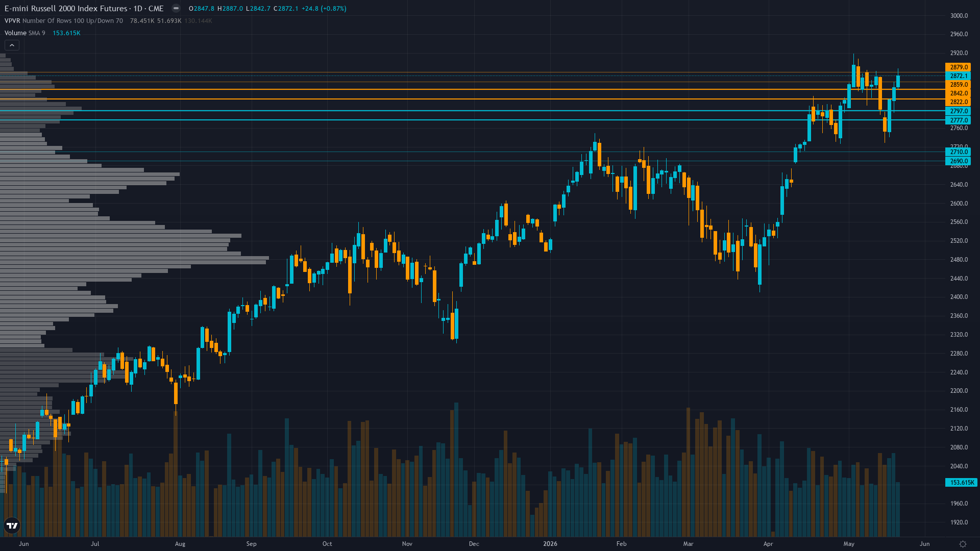Click the 2640.0 price scale tick
The width and height of the screenshot is (980, 551).
point(959,185)
